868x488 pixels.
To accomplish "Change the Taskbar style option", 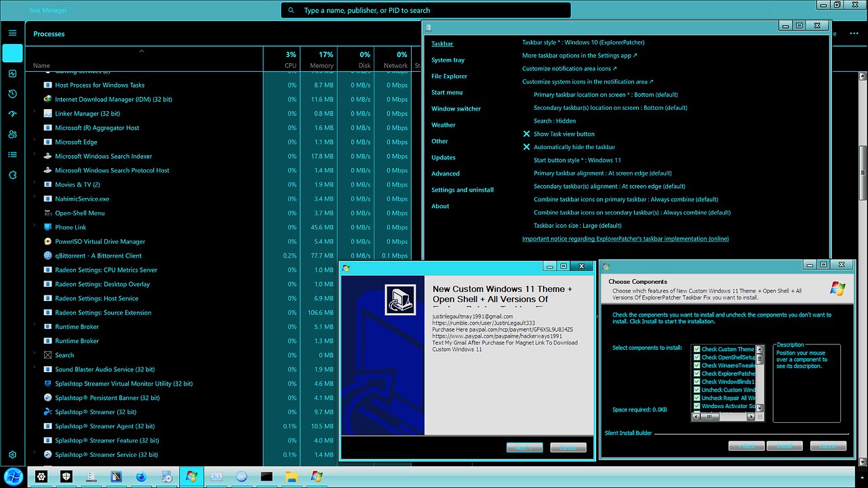I will click(x=583, y=43).
